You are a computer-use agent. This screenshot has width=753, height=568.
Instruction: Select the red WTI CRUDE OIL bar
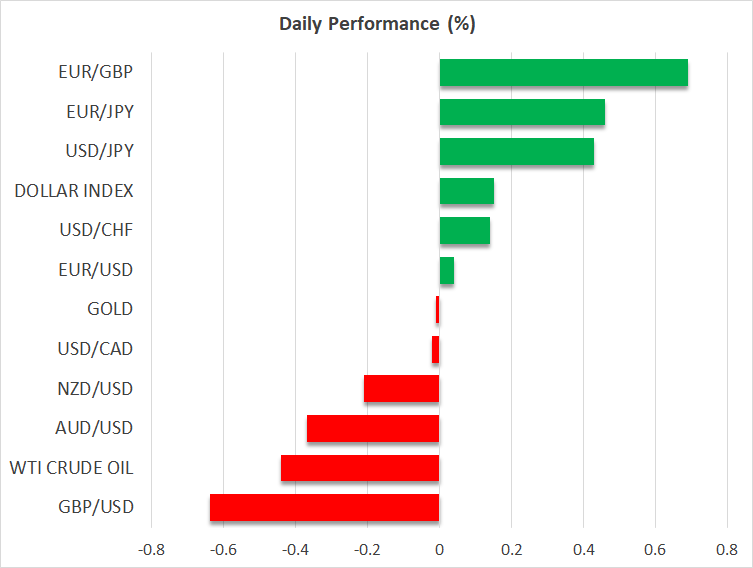(360, 468)
